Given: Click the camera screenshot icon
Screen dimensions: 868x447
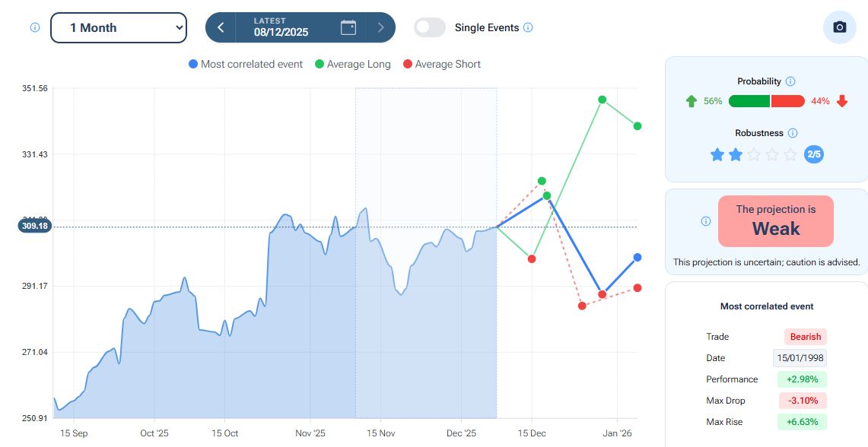Looking at the screenshot, I should pyautogui.click(x=840, y=27).
